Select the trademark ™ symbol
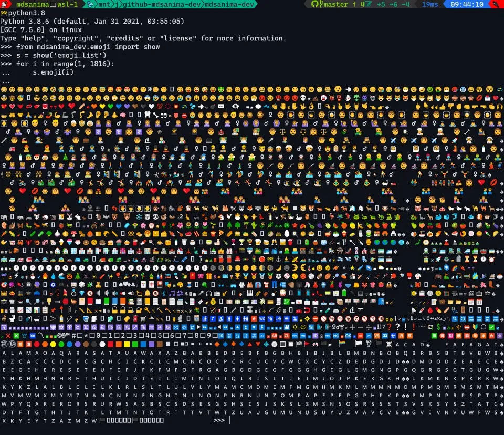Image resolution: width=504 pixels, height=435 pixels. click(68, 335)
